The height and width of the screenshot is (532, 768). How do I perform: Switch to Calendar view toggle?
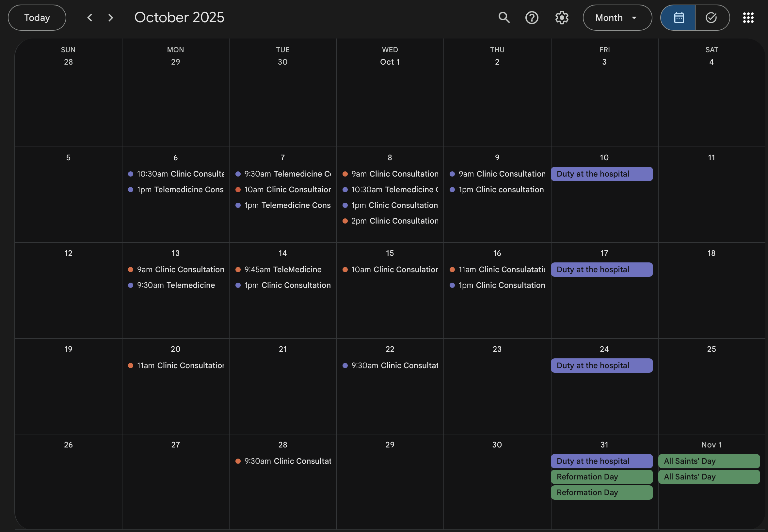pyautogui.click(x=678, y=18)
